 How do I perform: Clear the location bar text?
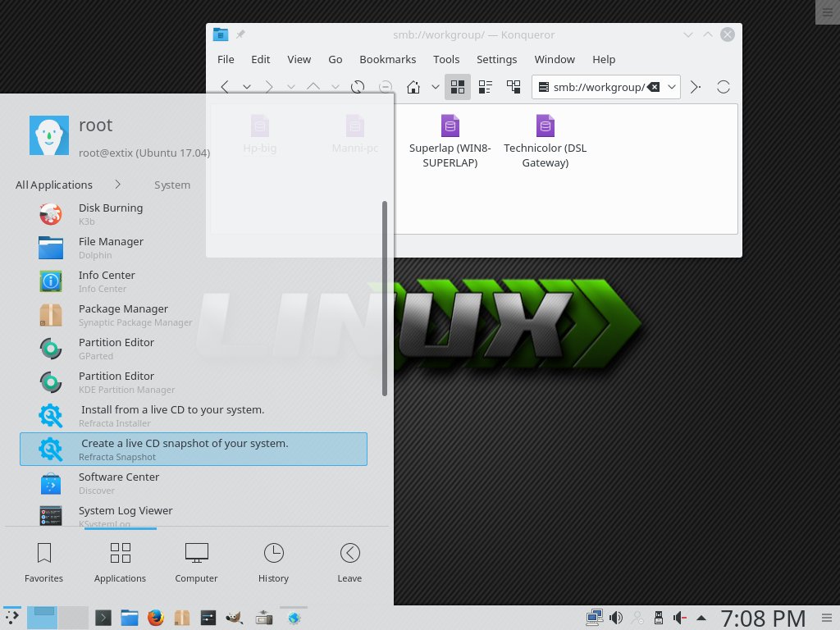654,87
